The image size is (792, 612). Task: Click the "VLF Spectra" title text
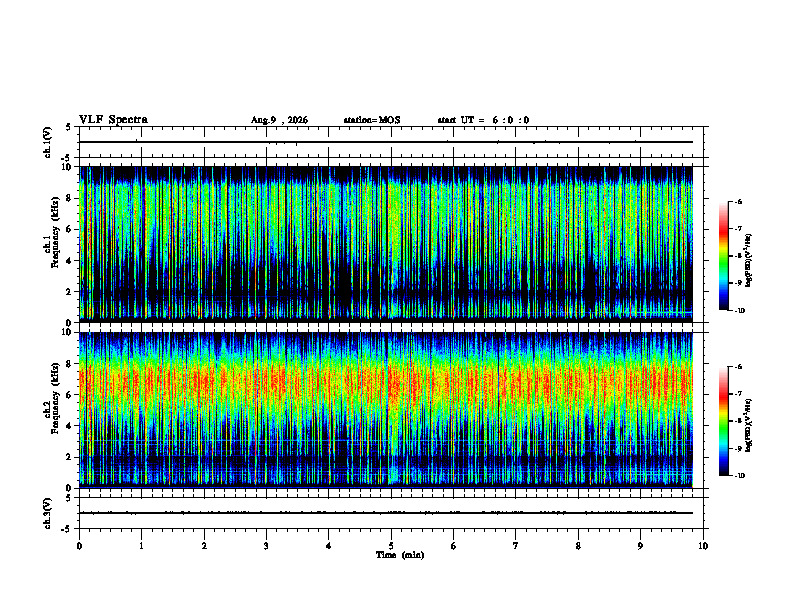click(x=113, y=120)
